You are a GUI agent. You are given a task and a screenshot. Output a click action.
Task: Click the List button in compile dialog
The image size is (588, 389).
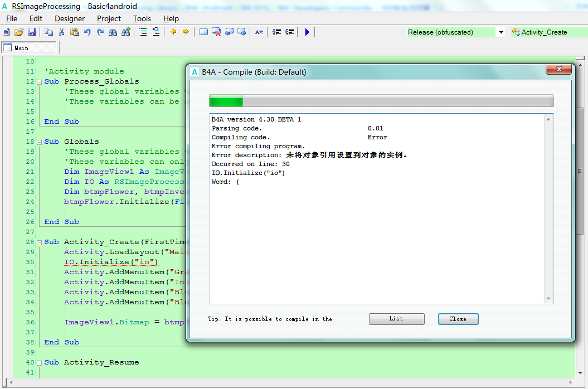396,319
